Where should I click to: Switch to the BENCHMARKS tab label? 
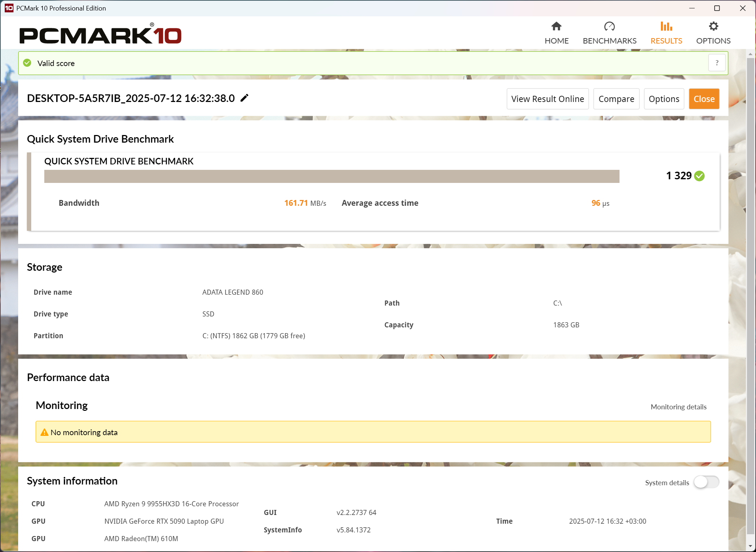609,41
